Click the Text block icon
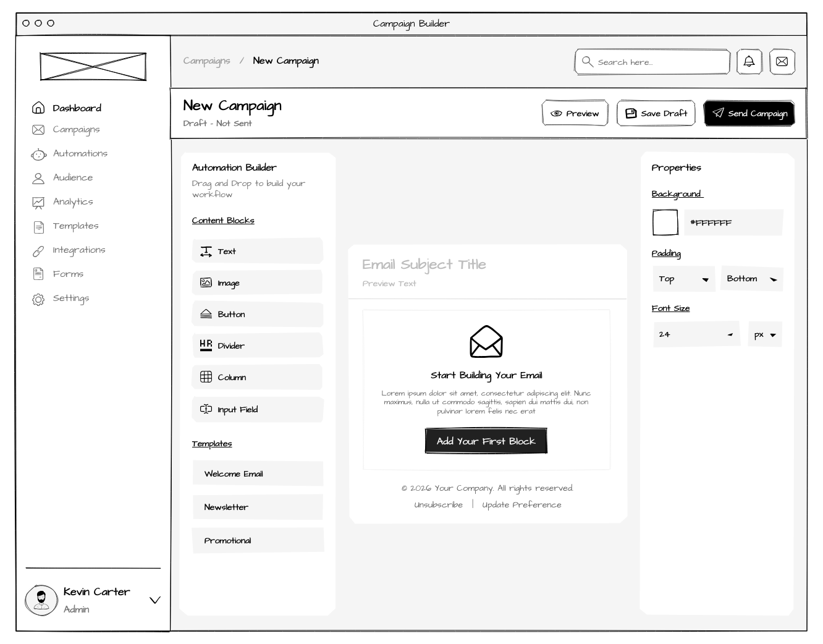823x644 pixels. (x=206, y=251)
